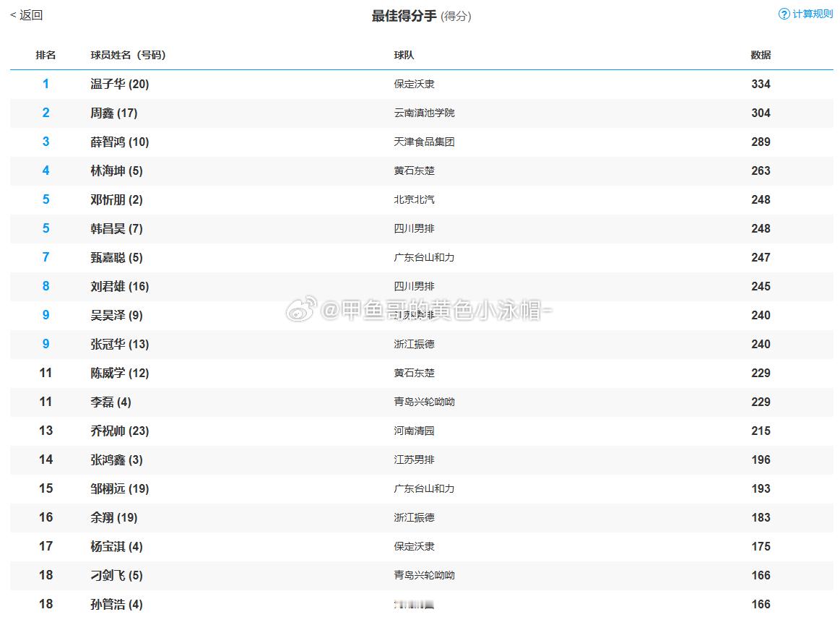This screenshot has width=840, height=617.
Task: Click team 黄石东楚 in 陈威学's row
Action: (414, 373)
